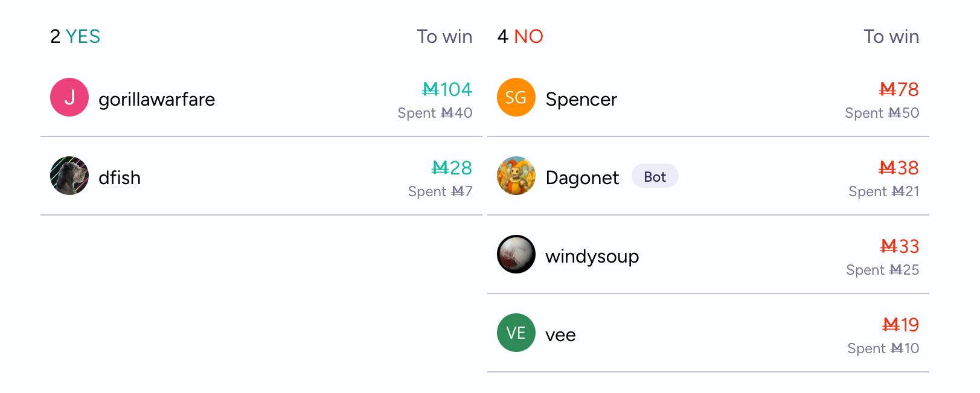
Task: Click the 2 YES column heading
Action: pyautogui.click(x=75, y=36)
